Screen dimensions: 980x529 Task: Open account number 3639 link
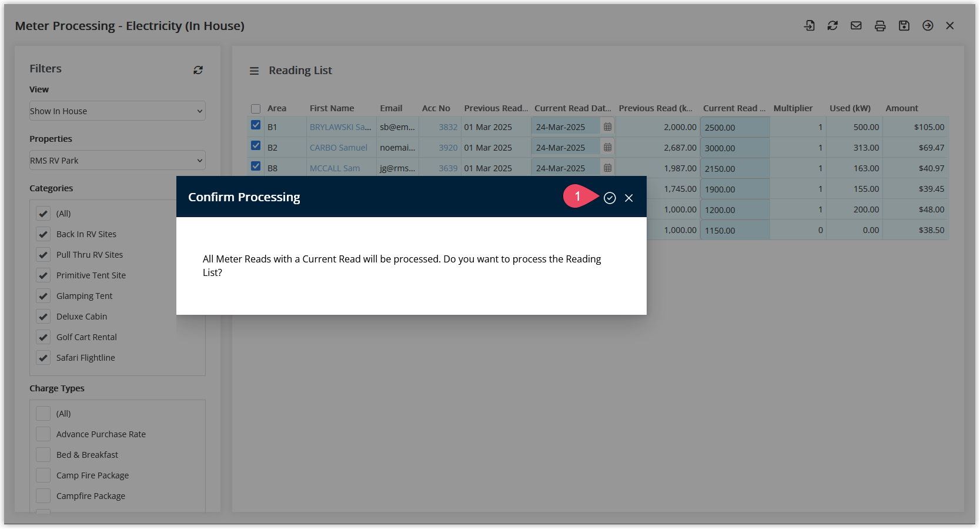coord(448,168)
